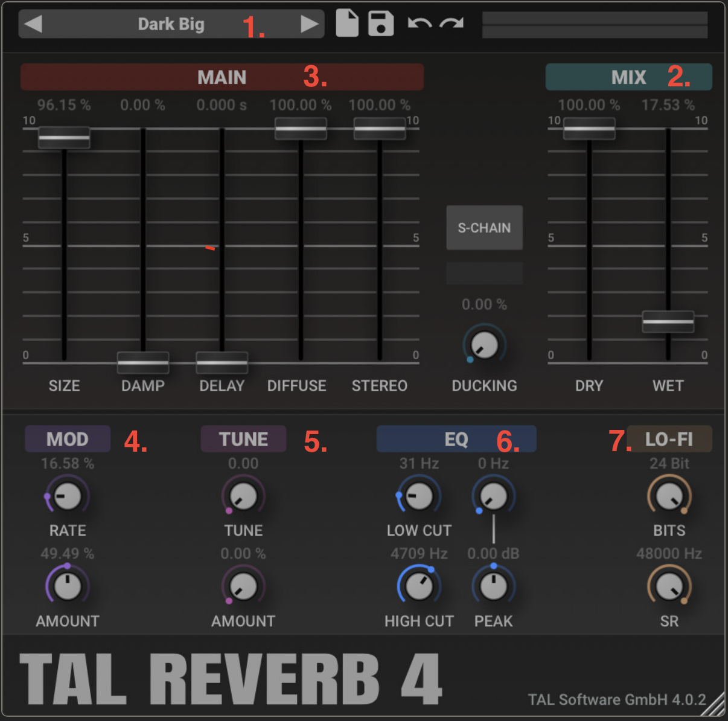Click the TUNE section header

pyautogui.click(x=243, y=439)
